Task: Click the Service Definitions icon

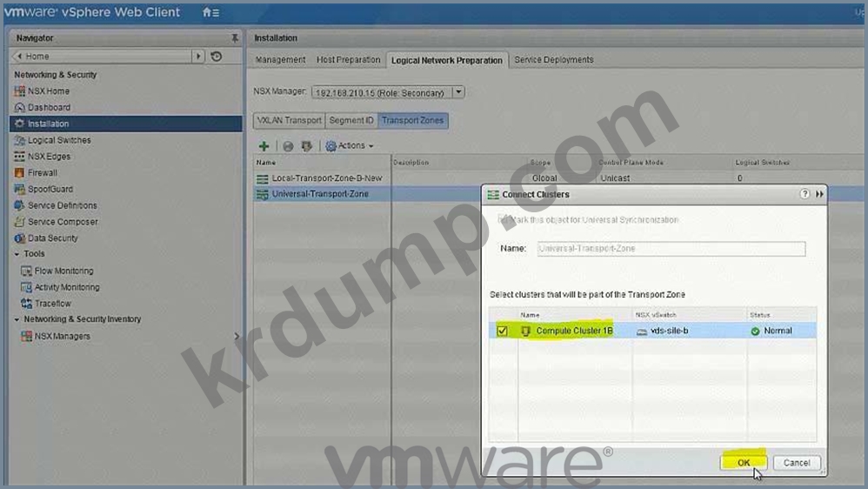Action: point(19,205)
